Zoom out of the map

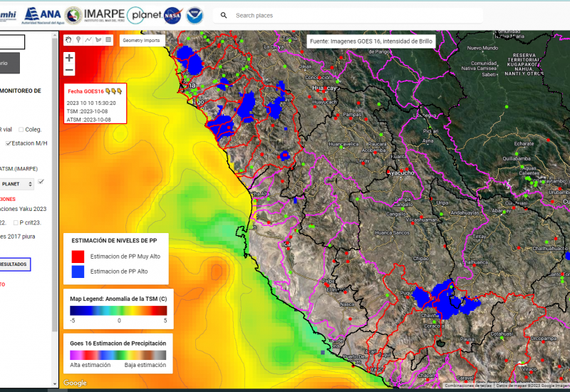pyautogui.click(x=69, y=70)
